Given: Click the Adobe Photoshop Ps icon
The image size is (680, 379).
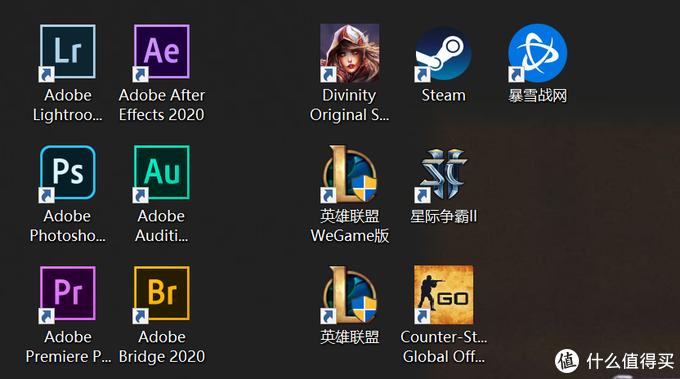Looking at the screenshot, I should [68, 173].
